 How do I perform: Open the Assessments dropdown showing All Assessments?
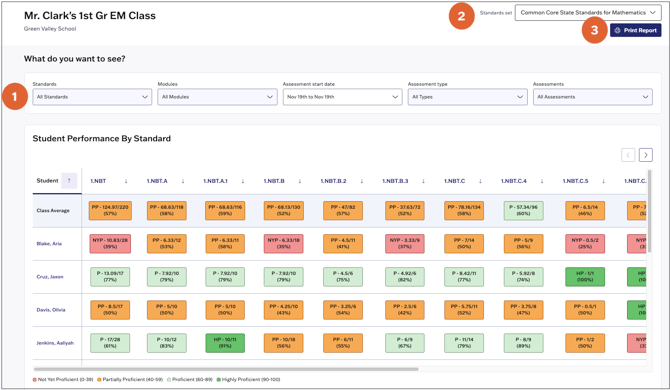tap(593, 97)
